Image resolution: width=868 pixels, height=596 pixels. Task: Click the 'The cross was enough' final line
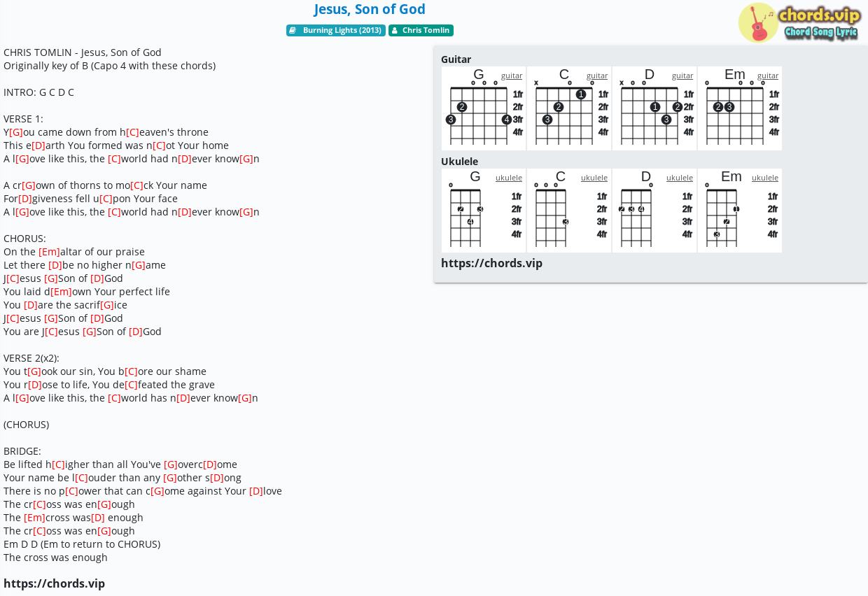[x=55, y=558]
